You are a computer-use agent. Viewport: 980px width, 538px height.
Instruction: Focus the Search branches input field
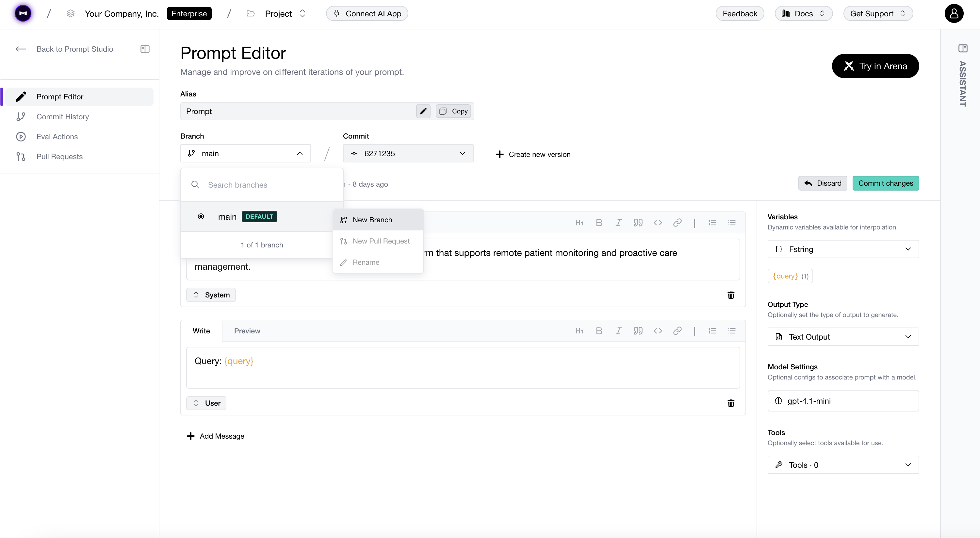(266, 185)
